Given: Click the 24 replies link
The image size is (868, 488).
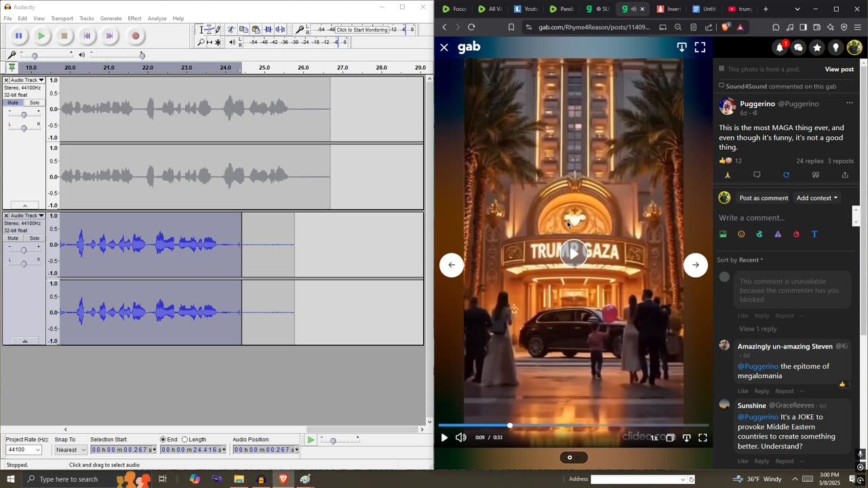Looking at the screenshot, I should [x=810, y=161].
